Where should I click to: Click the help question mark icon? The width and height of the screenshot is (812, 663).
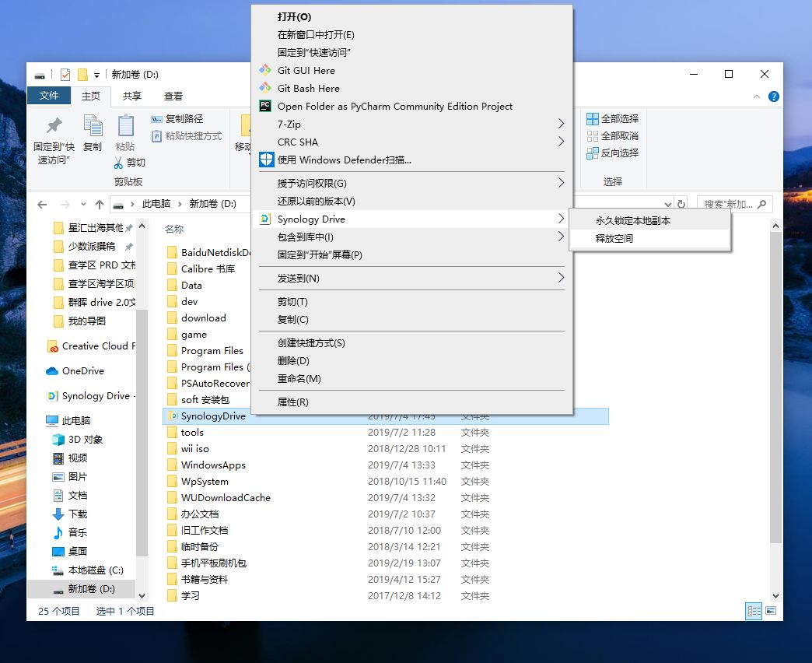click(774, 96)
